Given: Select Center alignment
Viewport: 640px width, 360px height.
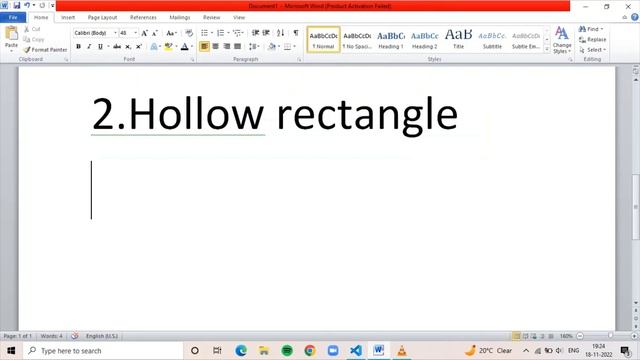Looking at the screenshot, I should pos(215,47).
